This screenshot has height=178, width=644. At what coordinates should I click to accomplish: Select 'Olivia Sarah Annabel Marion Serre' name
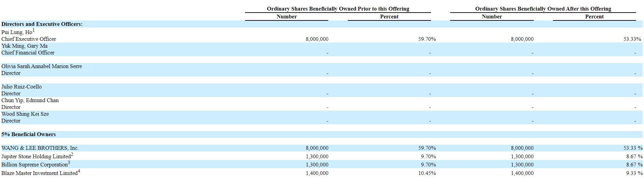[x=41, y=66]
